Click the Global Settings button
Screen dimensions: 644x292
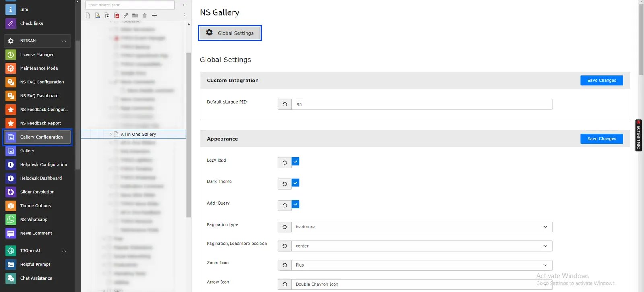click(x=230, y=33)
